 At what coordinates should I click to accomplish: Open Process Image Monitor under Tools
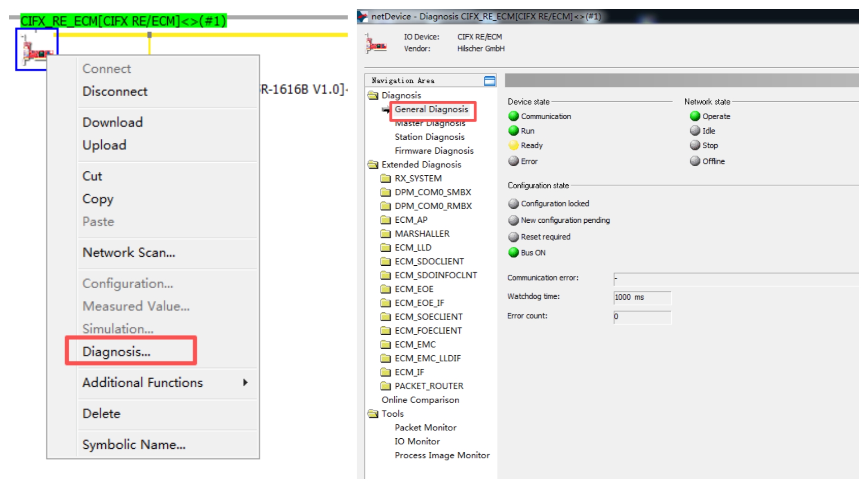coord(442,455)
